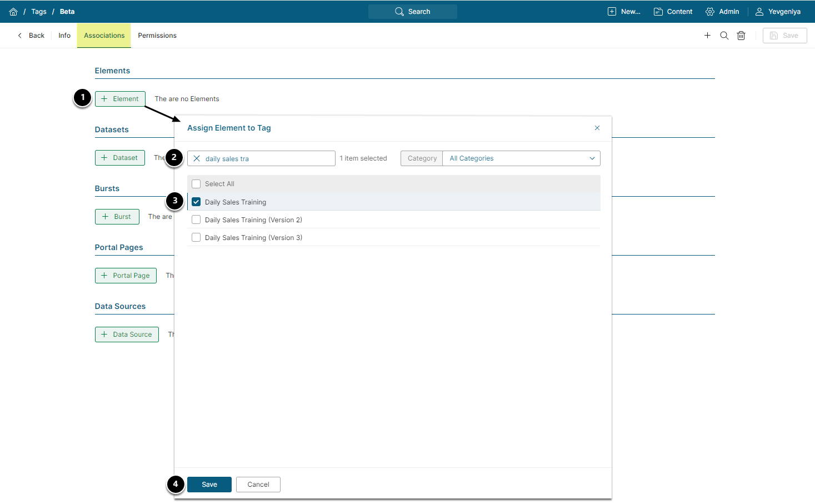Switch to the Permissions tab
815x504 pixels.
pos(157,36)
